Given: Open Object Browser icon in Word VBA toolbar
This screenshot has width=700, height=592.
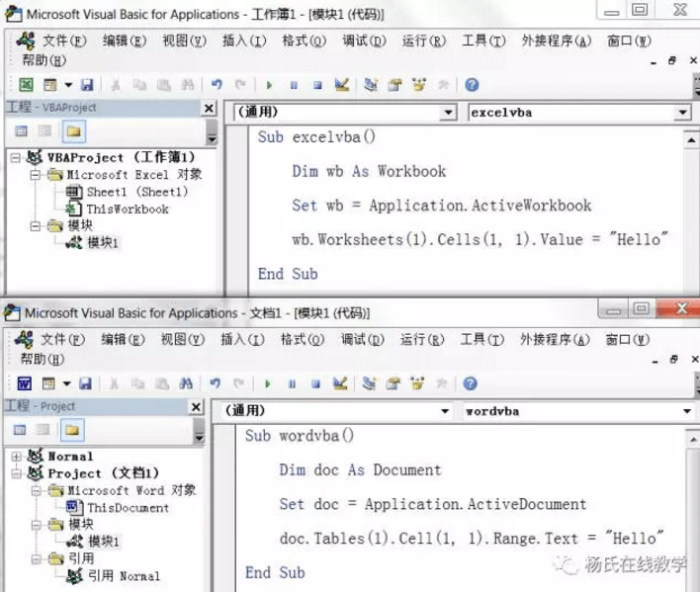Looking at the screenshot, I should tap(417, 383).
